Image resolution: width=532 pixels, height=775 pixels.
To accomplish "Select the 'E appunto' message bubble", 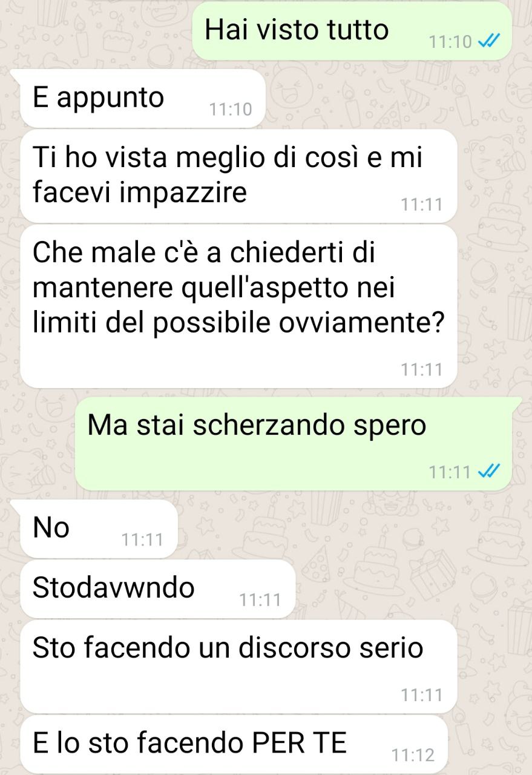I will point(143,98).
